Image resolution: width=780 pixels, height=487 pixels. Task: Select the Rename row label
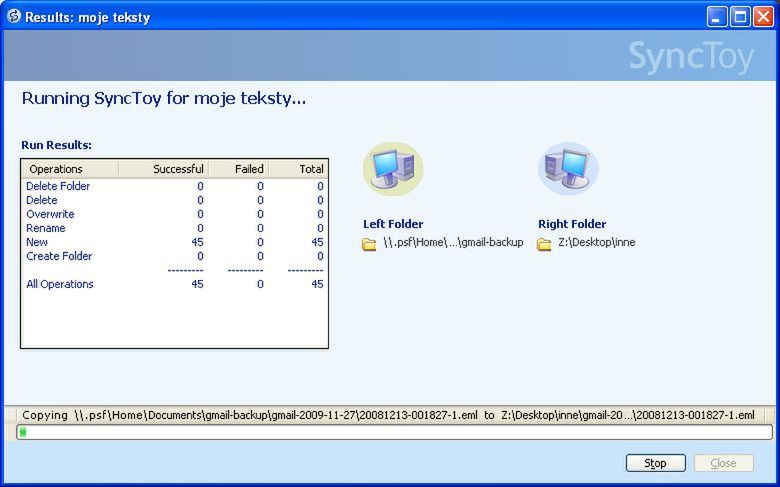click(46, 228)
